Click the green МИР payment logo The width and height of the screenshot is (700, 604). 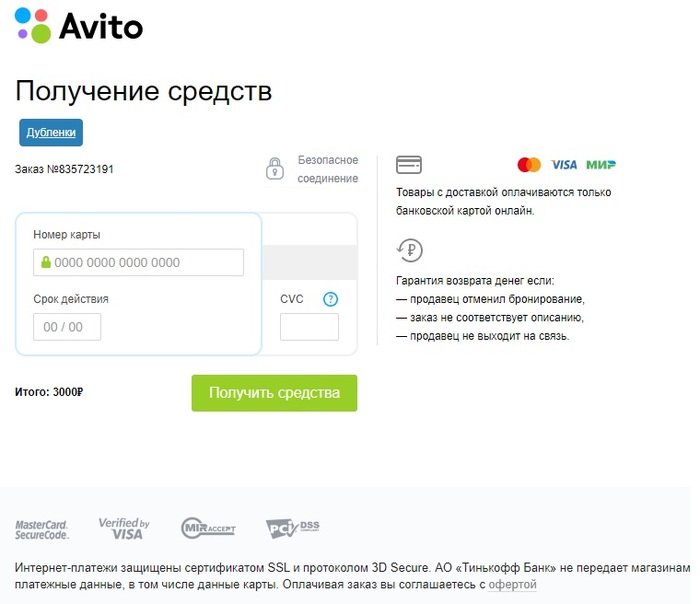pos(600,165)
